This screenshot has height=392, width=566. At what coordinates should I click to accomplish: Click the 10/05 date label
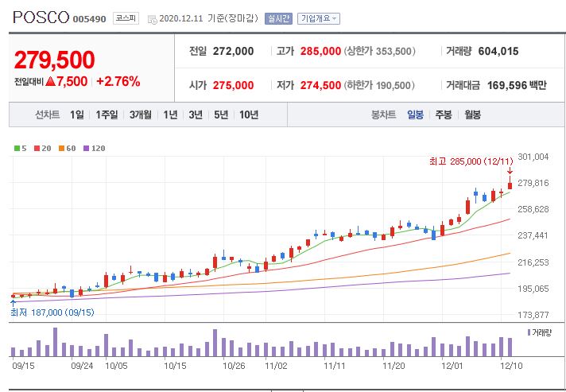(116, 366)
